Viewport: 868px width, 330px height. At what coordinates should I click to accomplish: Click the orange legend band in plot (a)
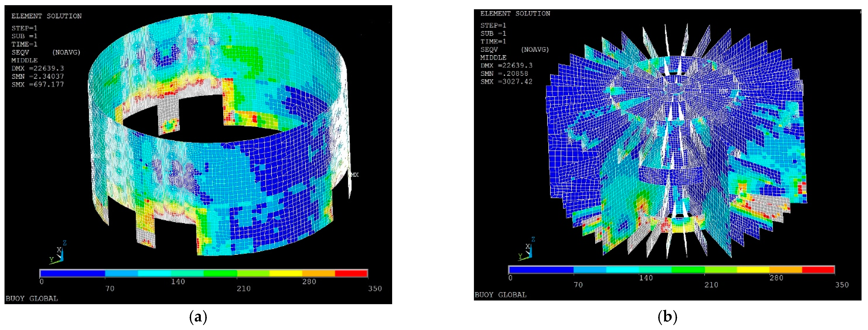pyautogui.click(x=318, y=273)
